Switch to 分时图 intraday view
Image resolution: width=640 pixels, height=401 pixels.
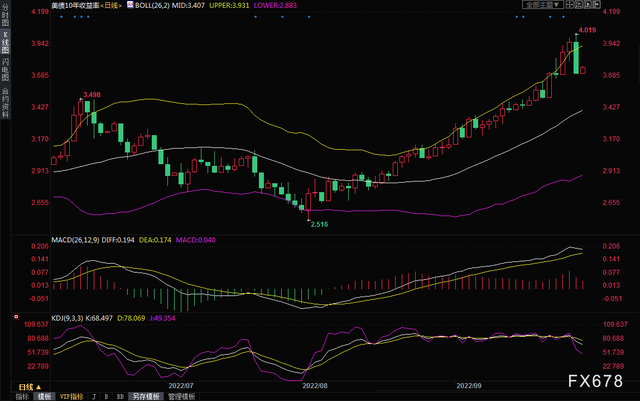(5, 20)
